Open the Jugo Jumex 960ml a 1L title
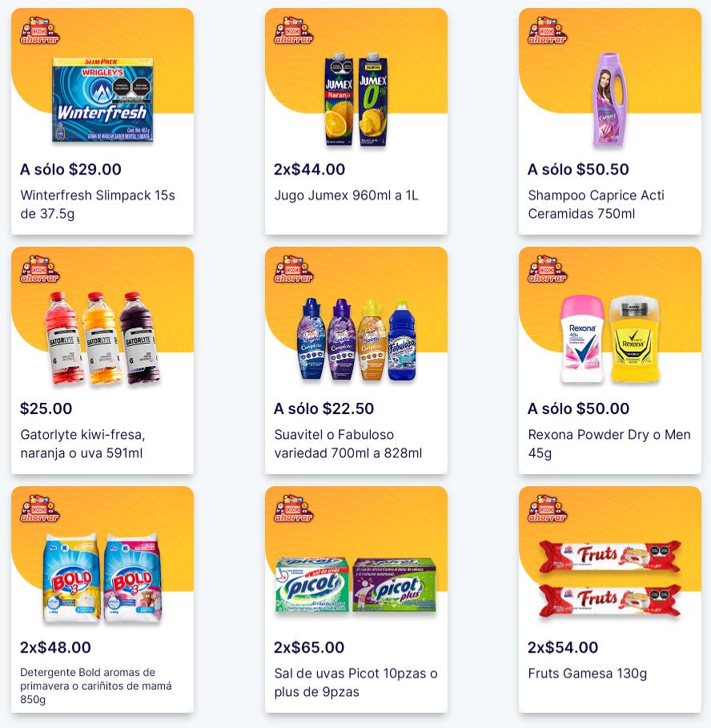This screenshot has height=728, width=711. pos(346,195)
